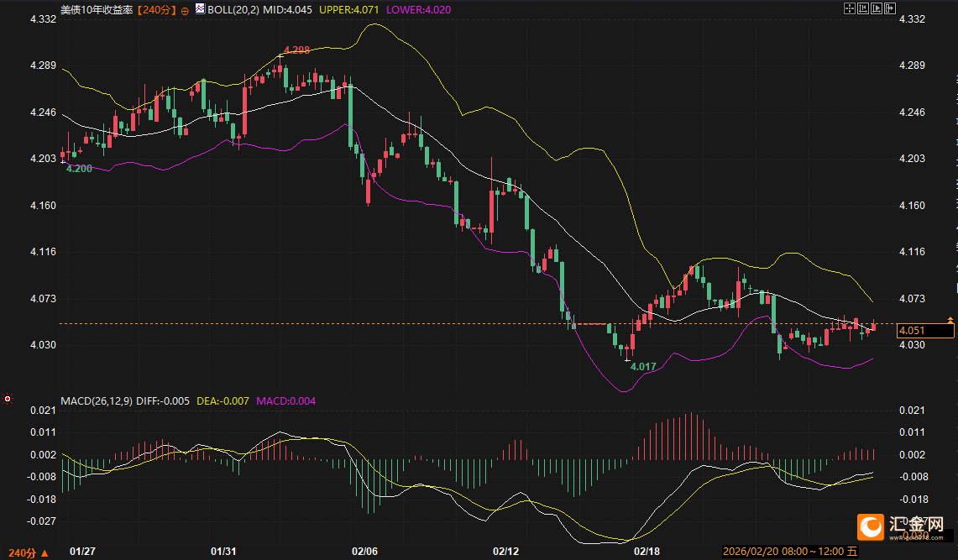
Task: Click the jump-to-latest chart icon at top right
Action: click(877, 8)
